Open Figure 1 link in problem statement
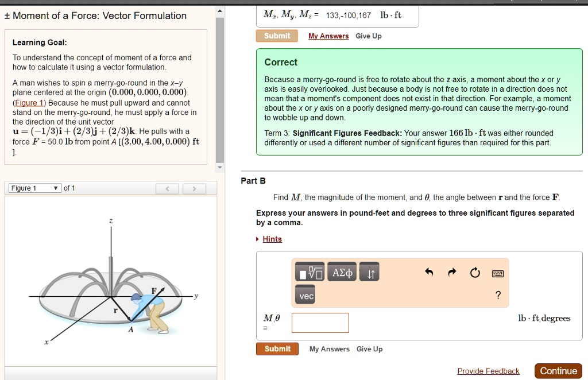Screen dimensions: 588x380 point(29,103)
